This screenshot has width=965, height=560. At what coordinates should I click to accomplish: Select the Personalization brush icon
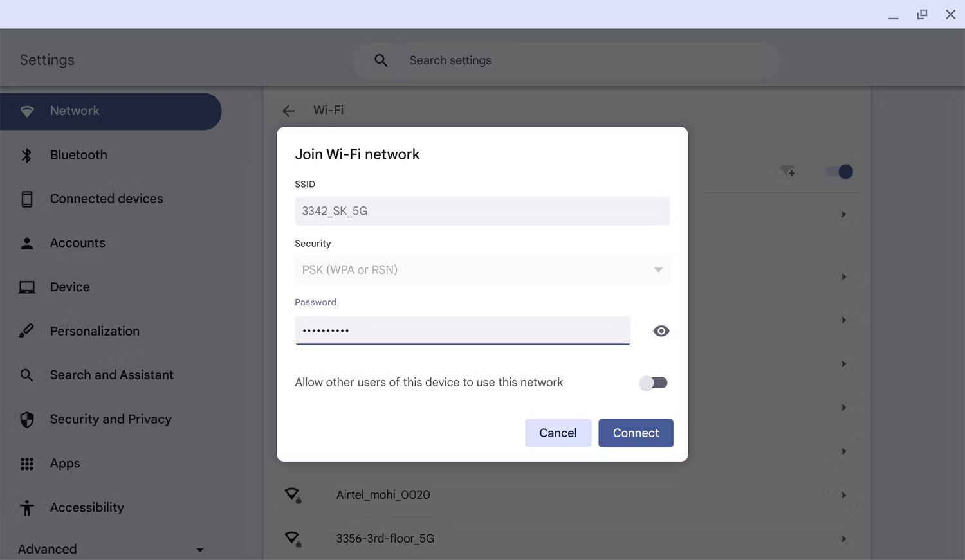tap(26, 330)
